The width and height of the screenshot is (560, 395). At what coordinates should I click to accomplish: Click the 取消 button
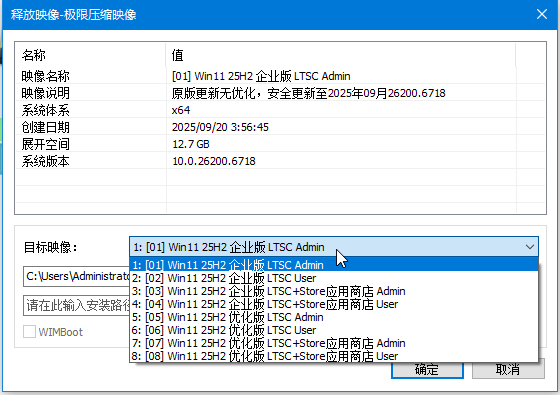(508, 369)
